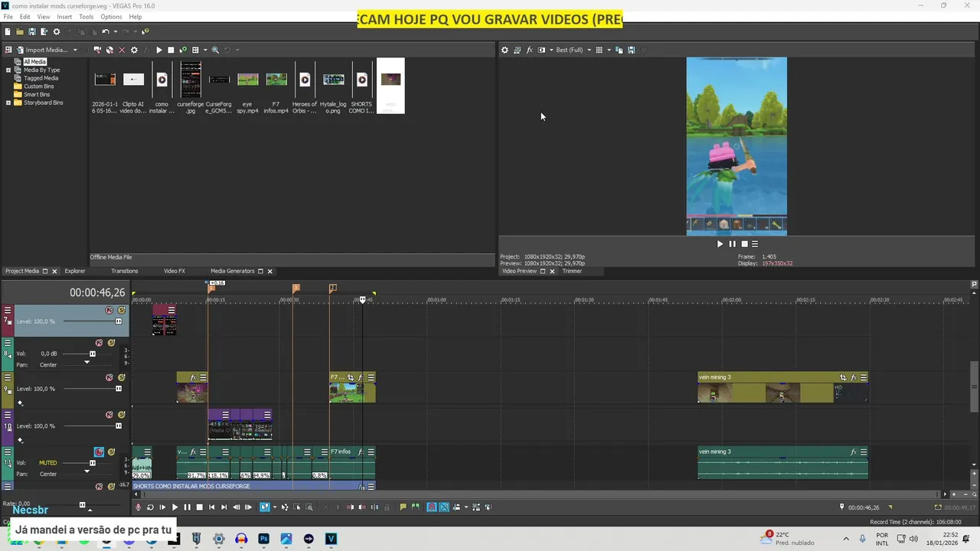The image size is (980, 551).
Task: Open project with folder icon in toolbar
Action: pyautogui.click(x=19, y=32)
